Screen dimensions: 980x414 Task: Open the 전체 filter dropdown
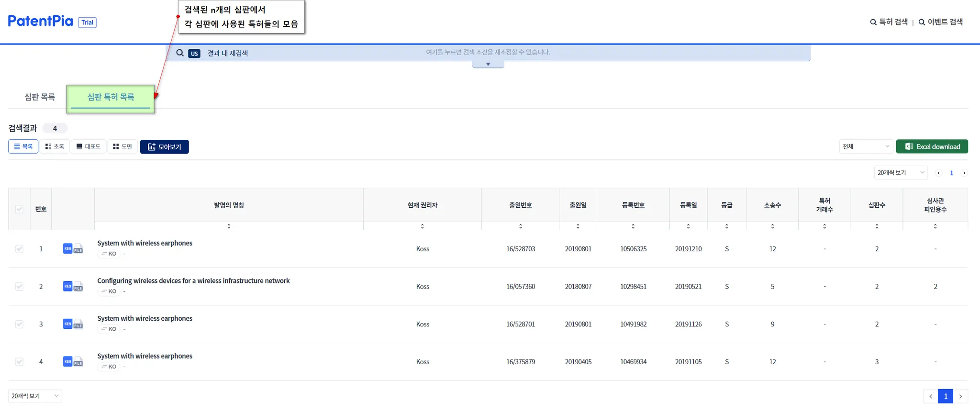[x=866, y=146]
